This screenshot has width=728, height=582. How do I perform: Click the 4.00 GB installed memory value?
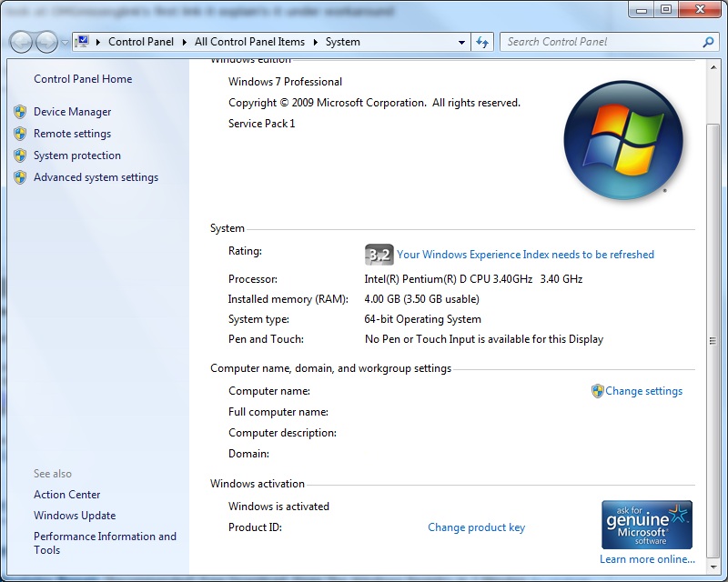421,299
